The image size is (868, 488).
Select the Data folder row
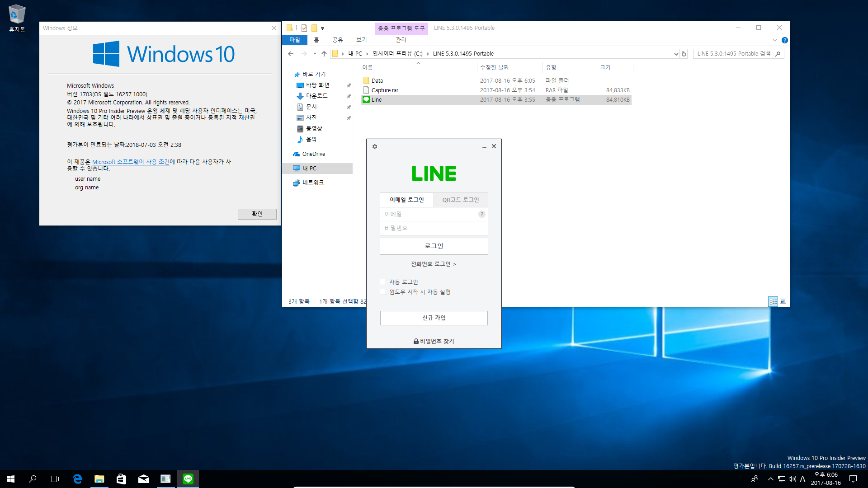point(496,81)
